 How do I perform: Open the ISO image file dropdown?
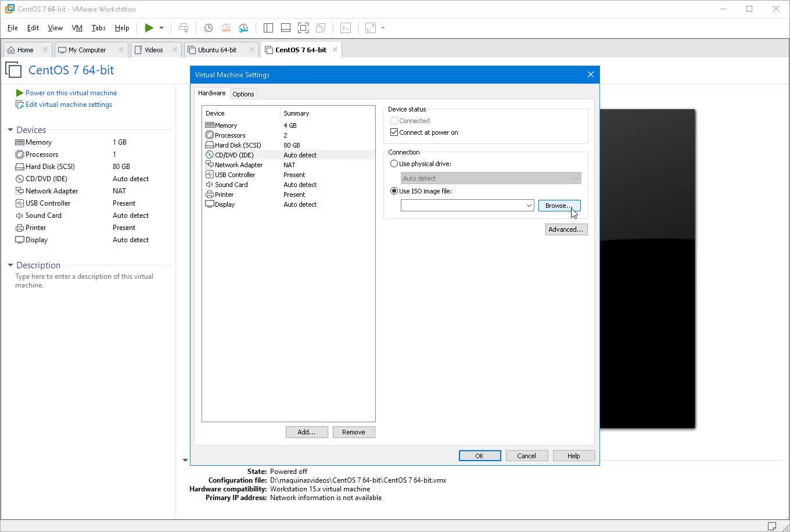click(x=529, y=206)
